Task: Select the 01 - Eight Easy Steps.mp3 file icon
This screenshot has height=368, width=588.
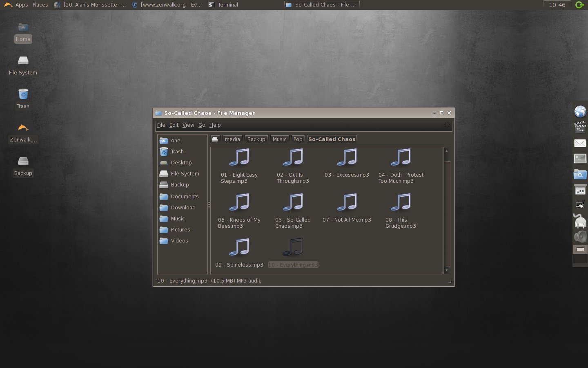Action: [239, 157]
